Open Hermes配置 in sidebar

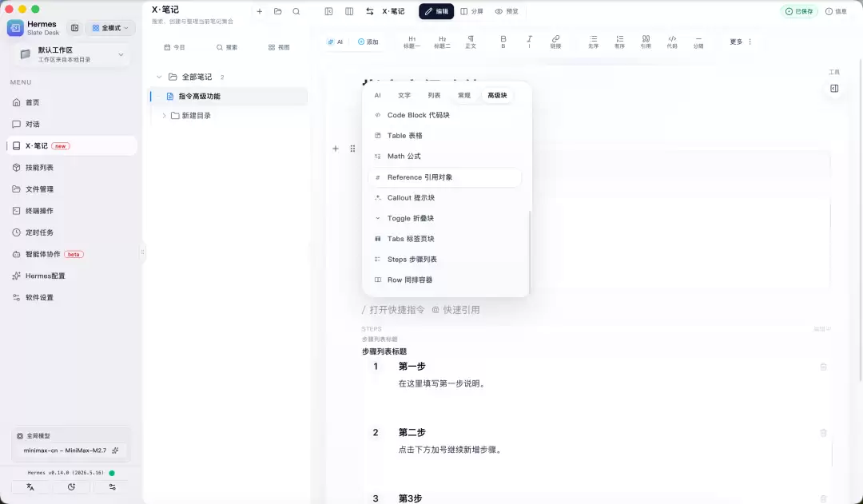click(72, 276)
